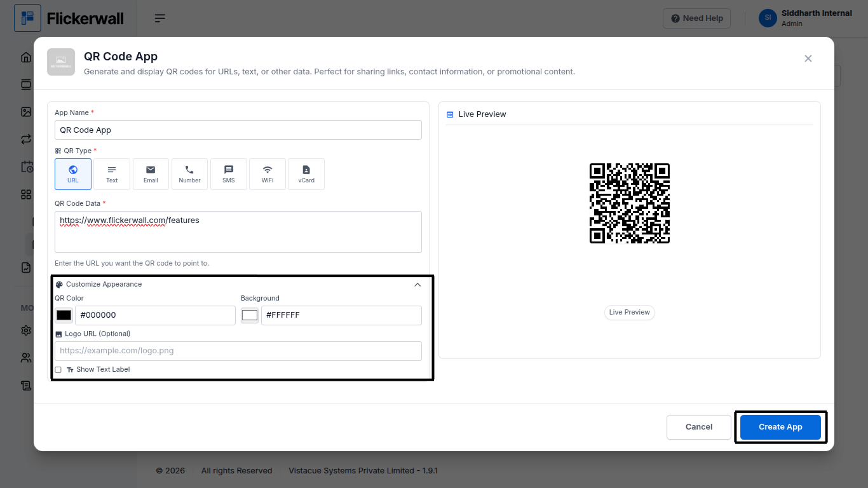Image resolution: width=868 pixels, height=488 pixels.
Task: Open the screens display icon in sidebar
Action: (26, 85)
